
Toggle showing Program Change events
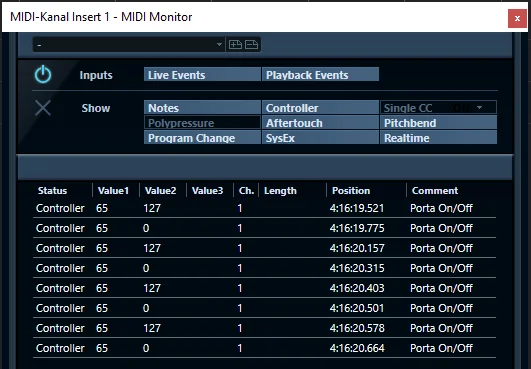click(x=202, y=137)
